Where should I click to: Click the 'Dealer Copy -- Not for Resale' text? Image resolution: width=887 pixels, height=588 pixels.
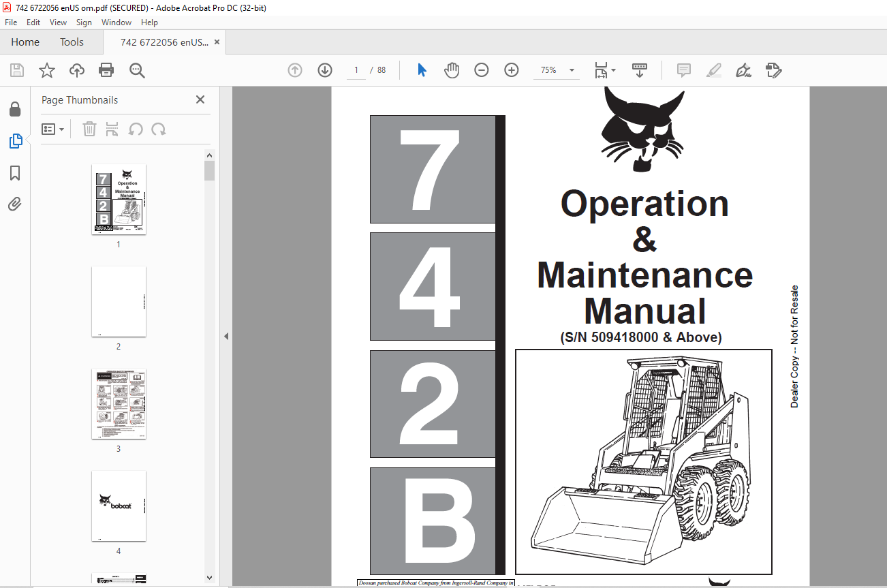point(794,346)
